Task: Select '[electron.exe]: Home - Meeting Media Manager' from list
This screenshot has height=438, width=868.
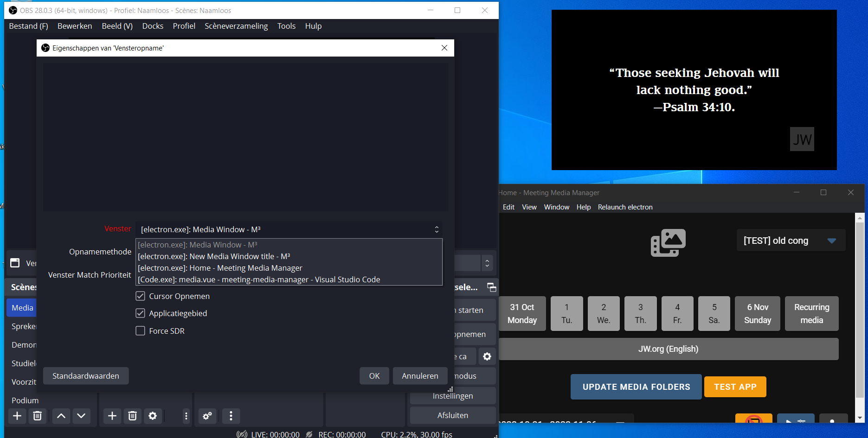Action: tap(220, 268)
